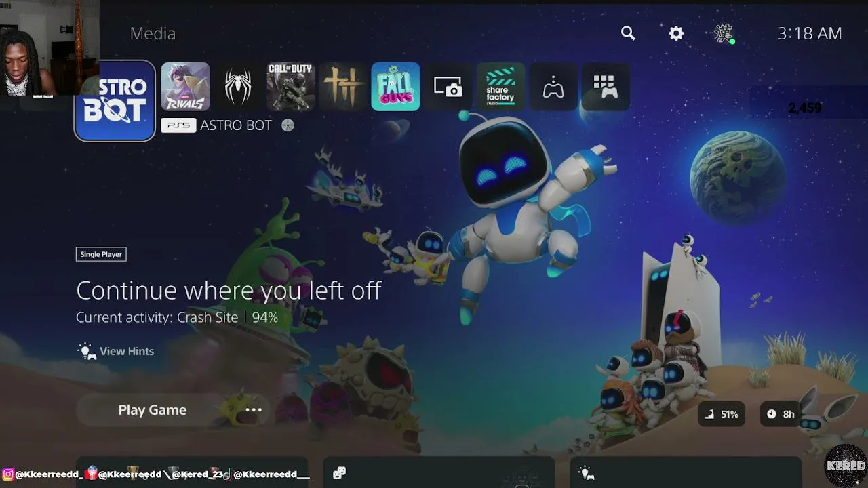This screenshot has width=868, height=488.
Task: Click the 'Continue where you left off' heading
Action: [x=229, y=290]
